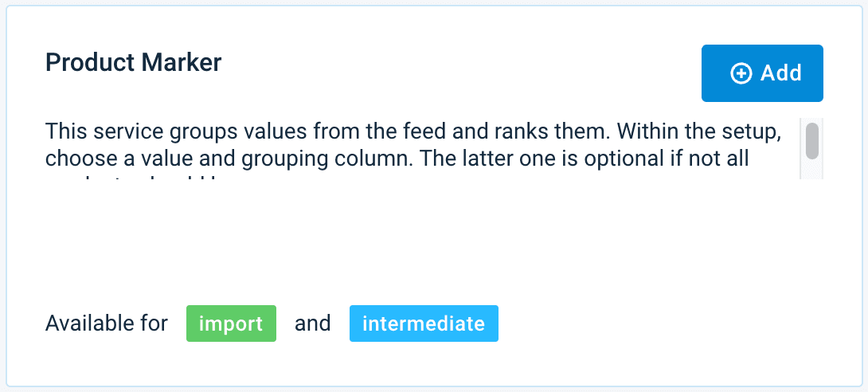This screenshot has width=868, height=392.
Task: Click the green import tag
Action: 231,323
